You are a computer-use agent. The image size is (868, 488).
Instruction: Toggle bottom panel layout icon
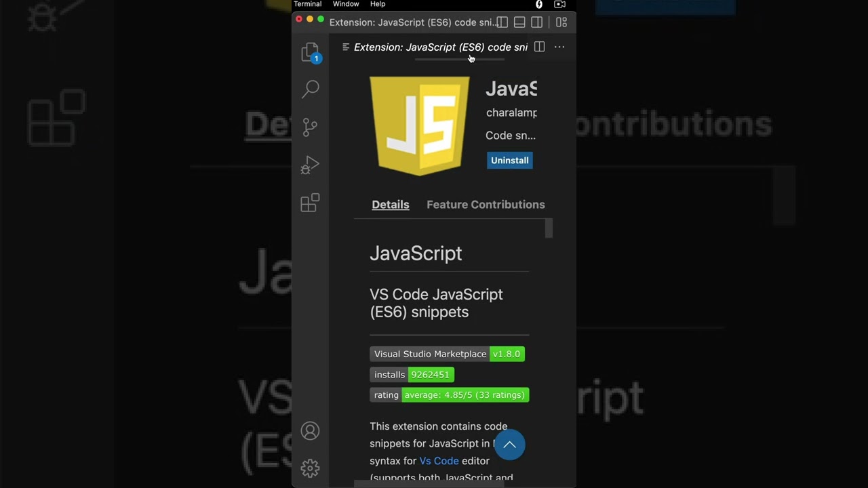[x=519, y=22]
